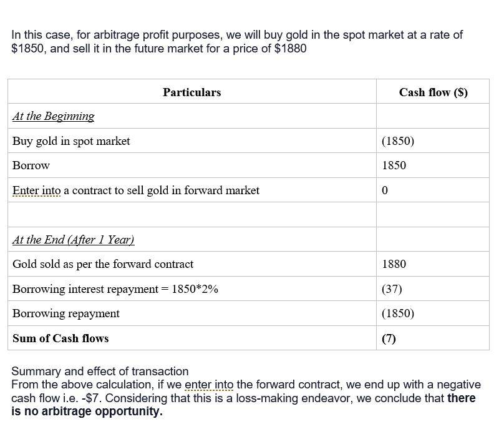Click the underlined 'Enter into' text in table
The width and height of the screenshot is (504, 434).
tap(37, 190)
